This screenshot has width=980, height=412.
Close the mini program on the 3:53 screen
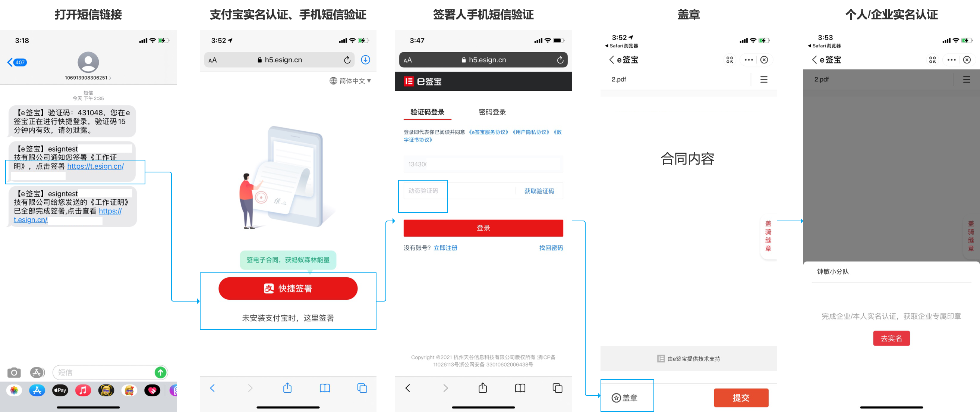(x=967, y=60)
